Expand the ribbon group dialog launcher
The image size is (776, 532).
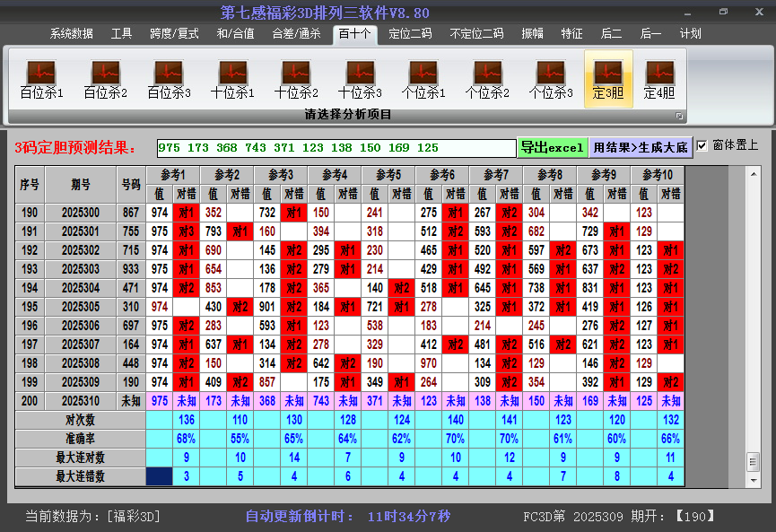coord(679,116)
